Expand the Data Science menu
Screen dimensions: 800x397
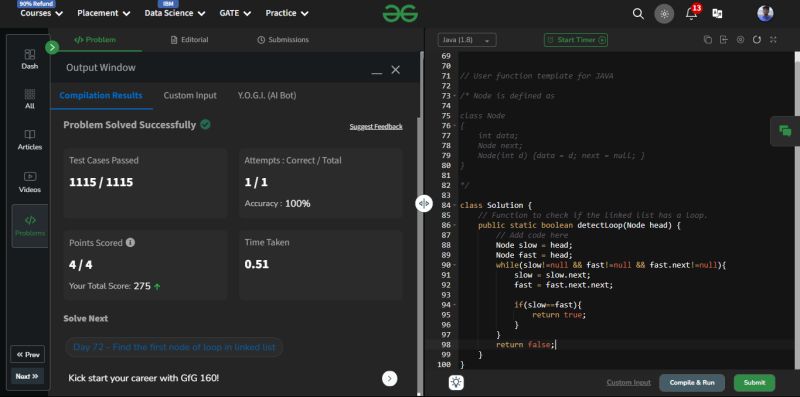[x=174, y=13]
